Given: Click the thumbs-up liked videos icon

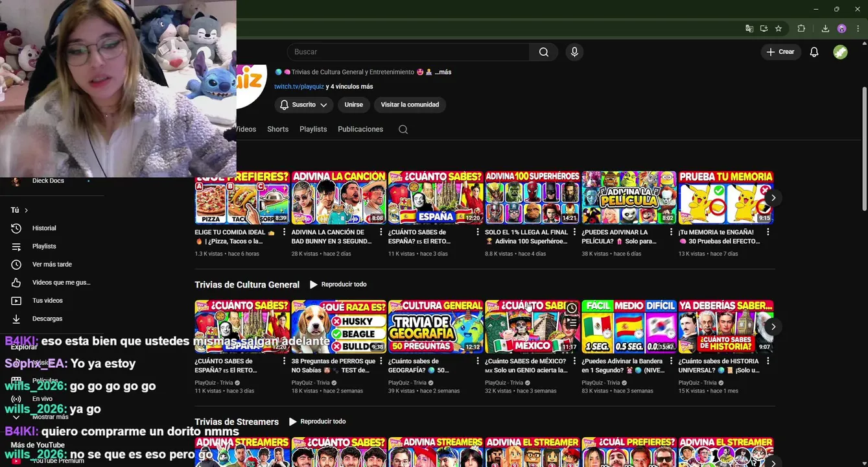Looking at the screenshot, I should [x=16, y=283].
